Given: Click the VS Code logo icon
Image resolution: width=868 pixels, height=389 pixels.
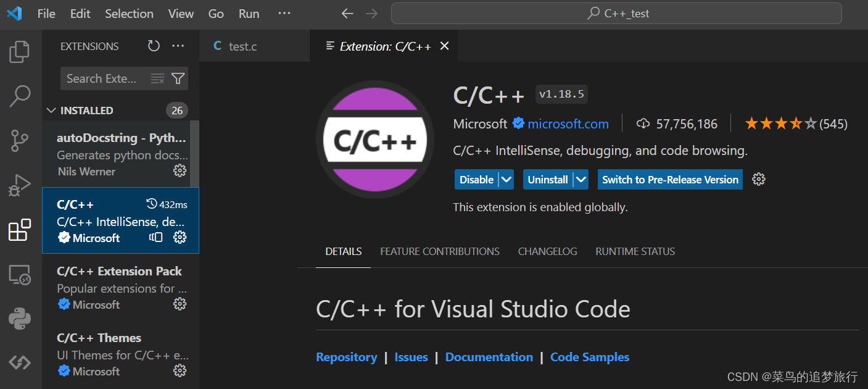Looking at the screenshot, I should click(x=14, y=13).
